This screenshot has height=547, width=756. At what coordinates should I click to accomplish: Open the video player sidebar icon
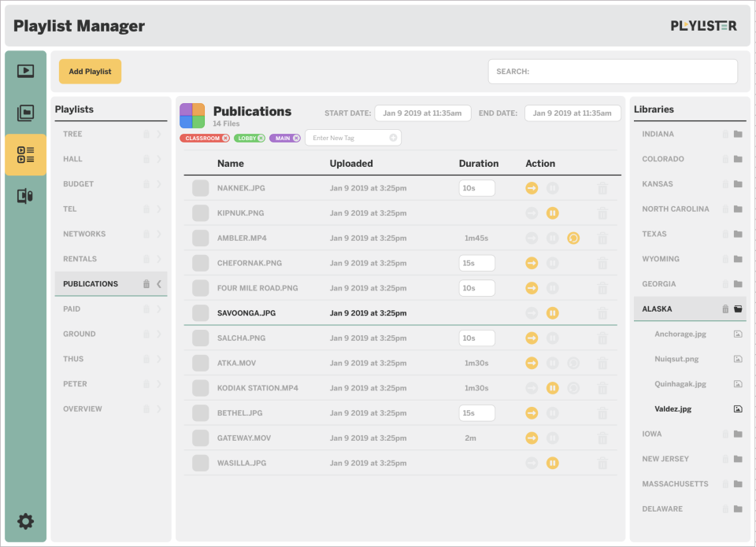point(25,72)
